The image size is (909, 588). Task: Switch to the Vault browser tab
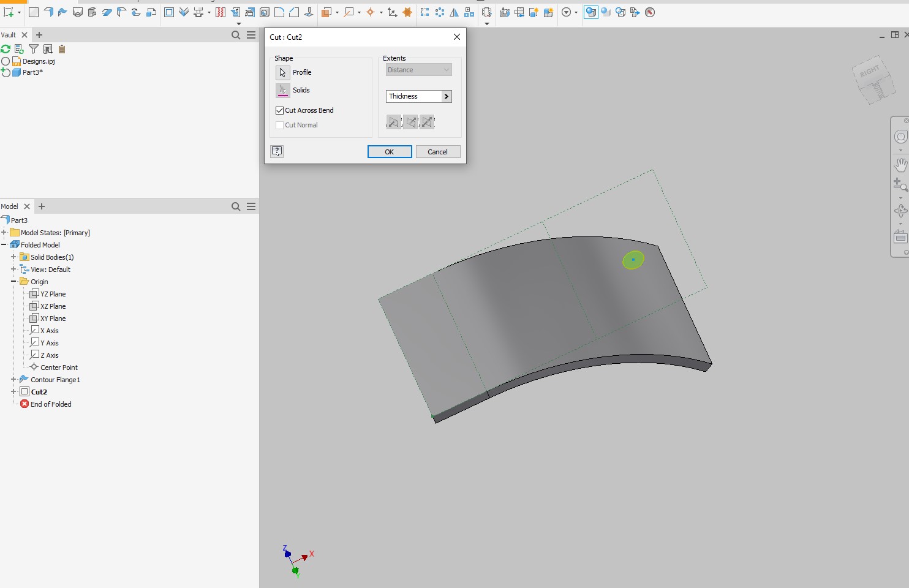(x=9, y=35)
